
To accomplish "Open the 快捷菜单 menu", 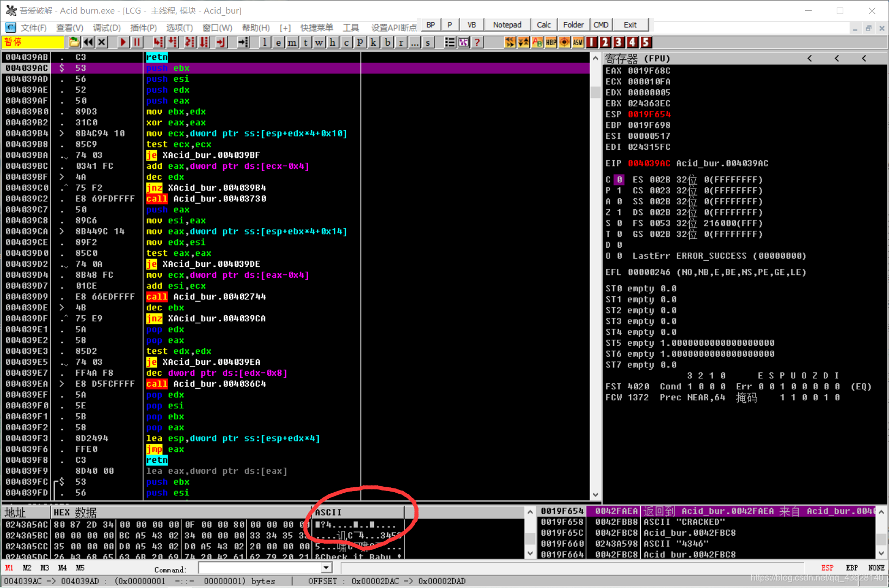I will 317,28.
